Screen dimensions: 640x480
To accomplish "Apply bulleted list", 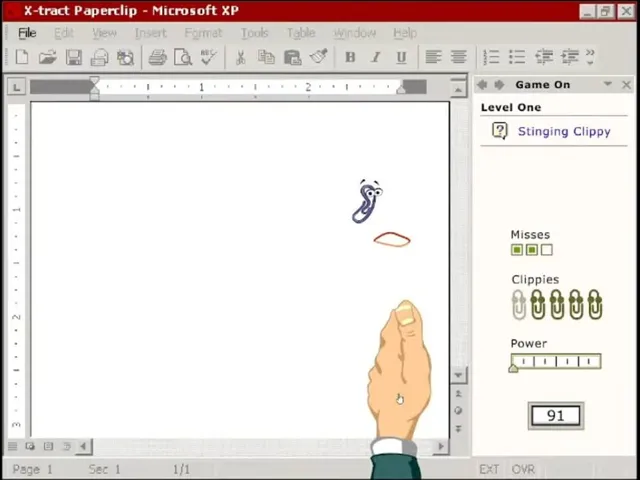I will click(x=517, y=57).
